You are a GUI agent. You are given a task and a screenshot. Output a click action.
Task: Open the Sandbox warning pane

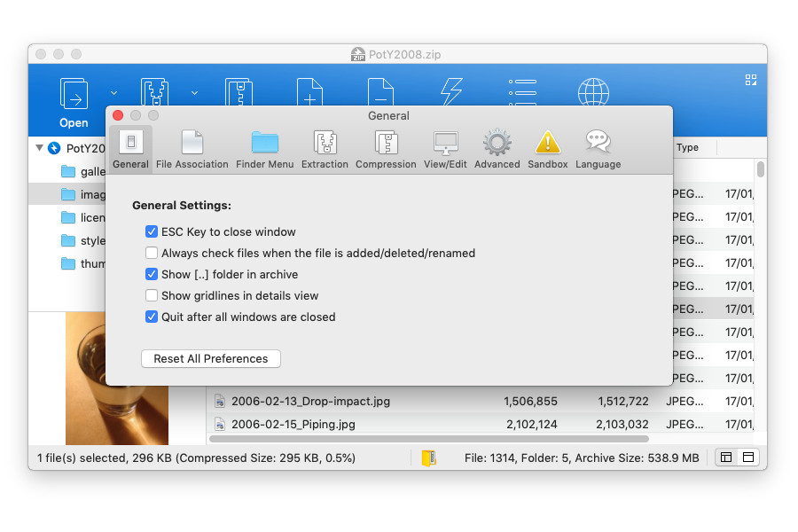click(547, 149)
